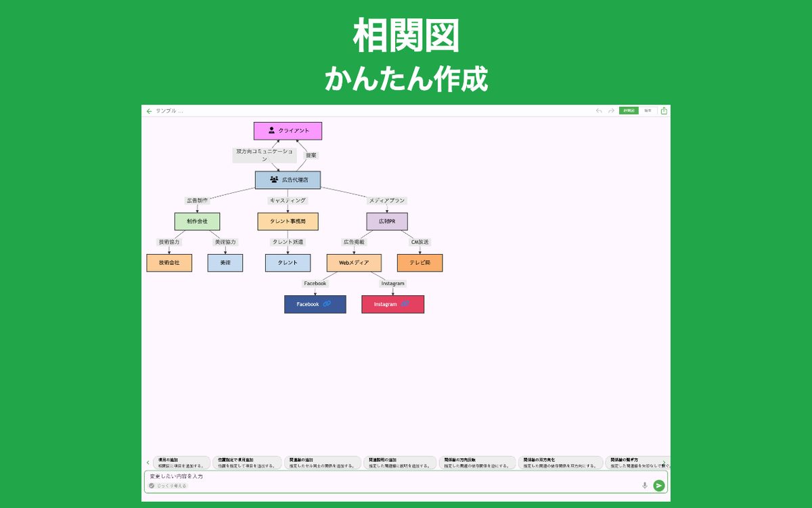Select the テレビ局 node
This screenshot has height=508, width=812.
[x=420, y=263]
